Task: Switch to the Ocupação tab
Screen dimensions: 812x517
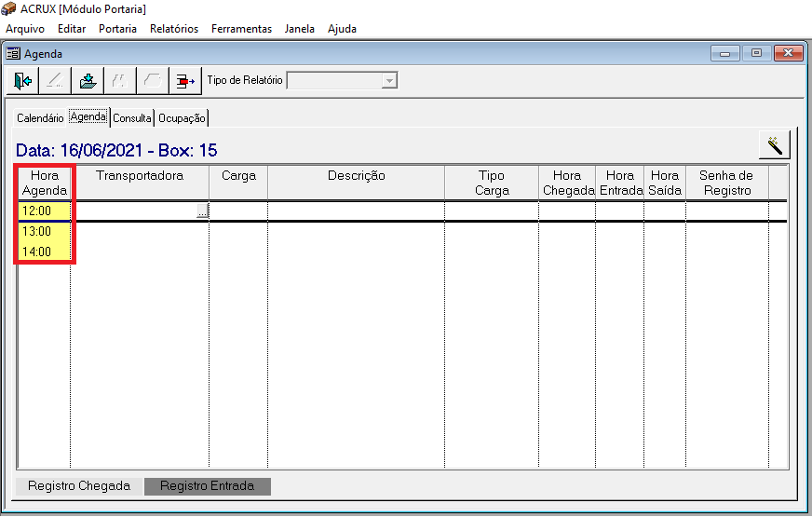Action: tap(182, 118)
